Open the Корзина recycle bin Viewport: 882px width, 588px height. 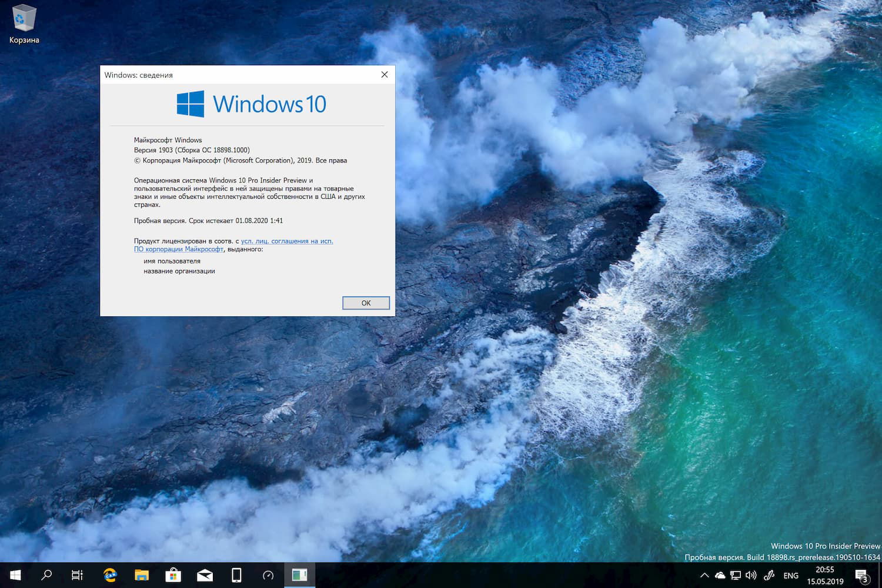point(24,18)
